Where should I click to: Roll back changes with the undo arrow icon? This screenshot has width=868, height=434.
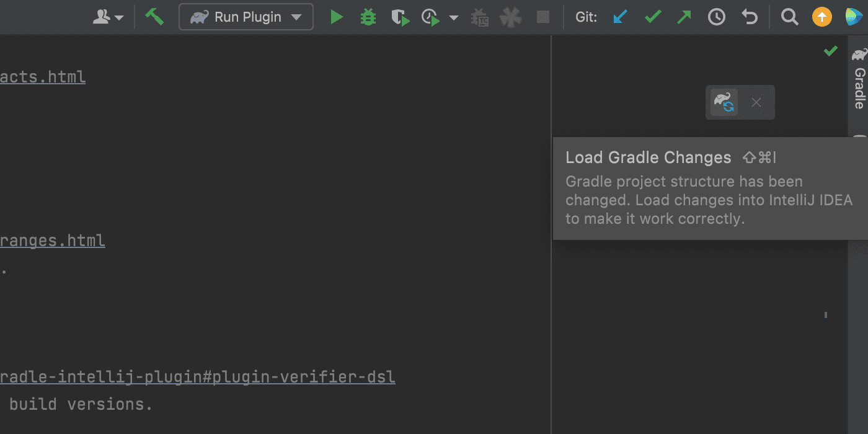click(x=749, y=17)
